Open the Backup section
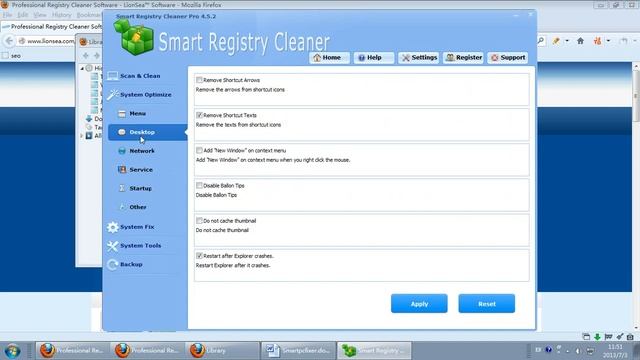Image resolution: width=640 pixels, height=360 pixels. click(125, 264)
